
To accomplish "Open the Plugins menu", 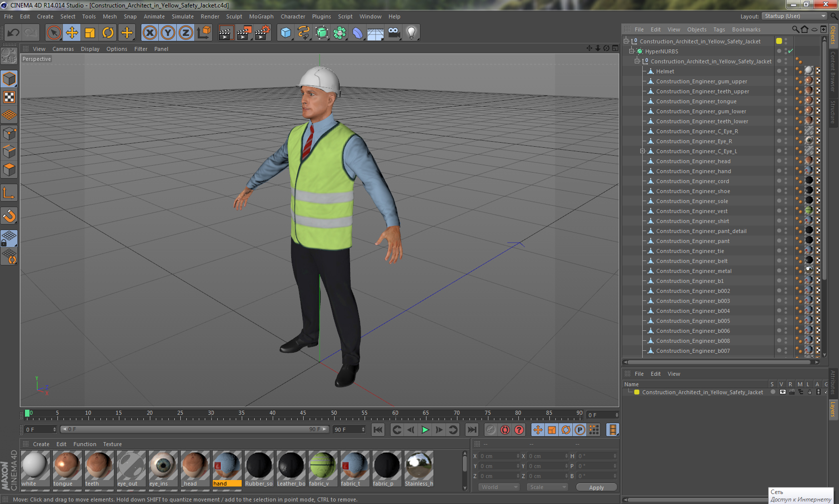I will (x=322, y=16).
